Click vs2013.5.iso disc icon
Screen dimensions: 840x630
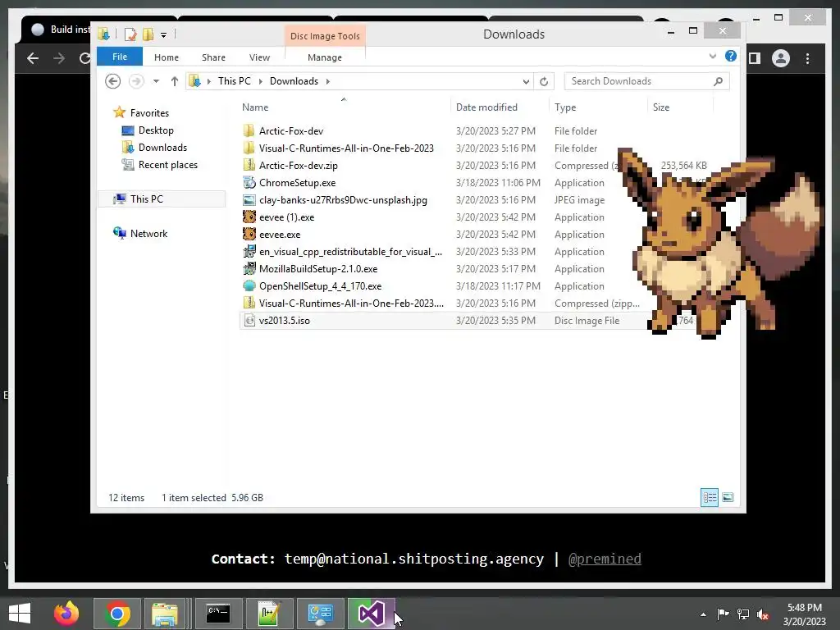pos(249,321)
